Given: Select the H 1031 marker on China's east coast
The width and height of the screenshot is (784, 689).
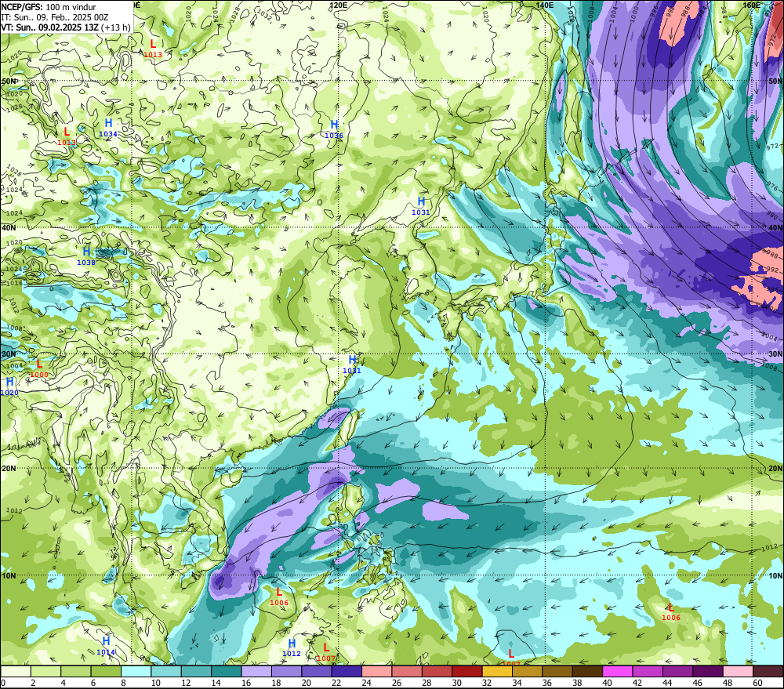Looking at the screenshot, I should pos(352,364).
